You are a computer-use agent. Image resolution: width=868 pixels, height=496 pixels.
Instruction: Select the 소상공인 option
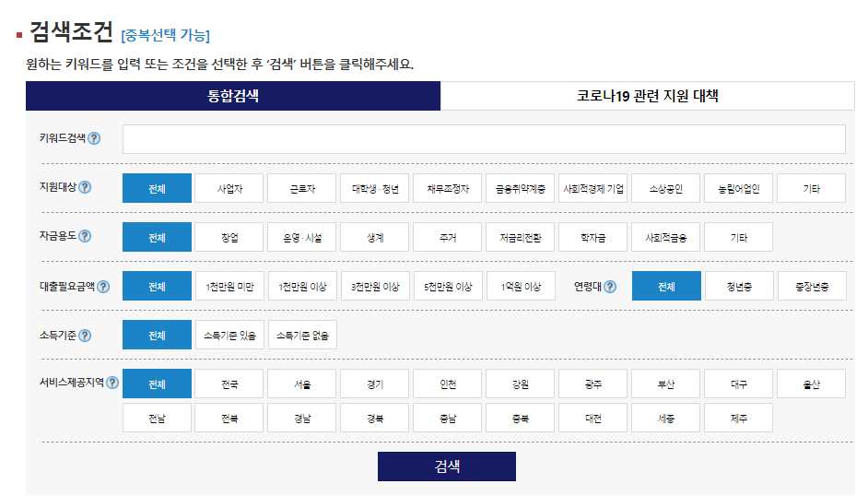(666, 188)
